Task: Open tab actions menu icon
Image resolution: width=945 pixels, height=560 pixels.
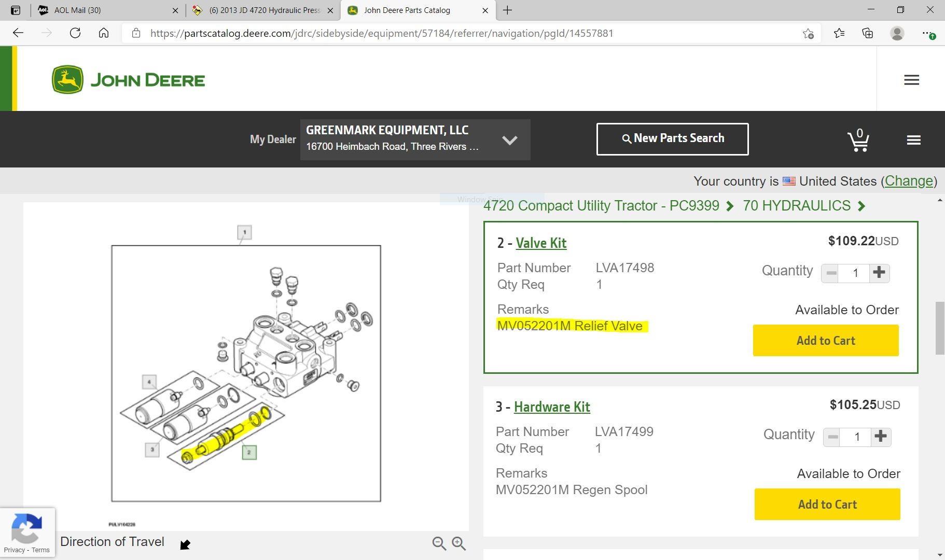Action: pyautogui.click(x=16, y=10)
